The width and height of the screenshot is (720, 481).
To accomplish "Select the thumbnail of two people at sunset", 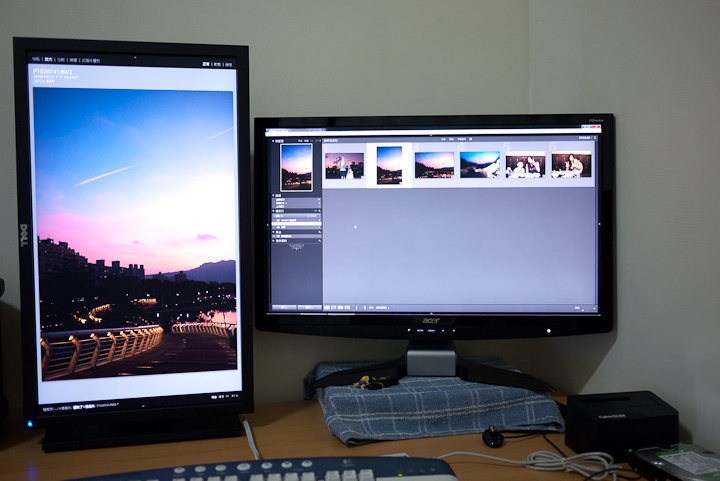I will pyautogui.click(x=344, y=166).
